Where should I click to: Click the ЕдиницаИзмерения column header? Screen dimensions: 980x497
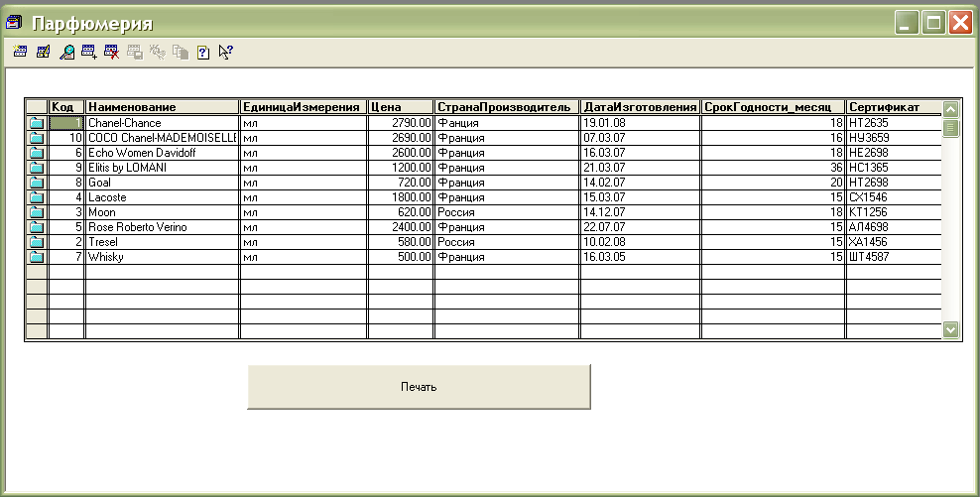tap(304, 107)
